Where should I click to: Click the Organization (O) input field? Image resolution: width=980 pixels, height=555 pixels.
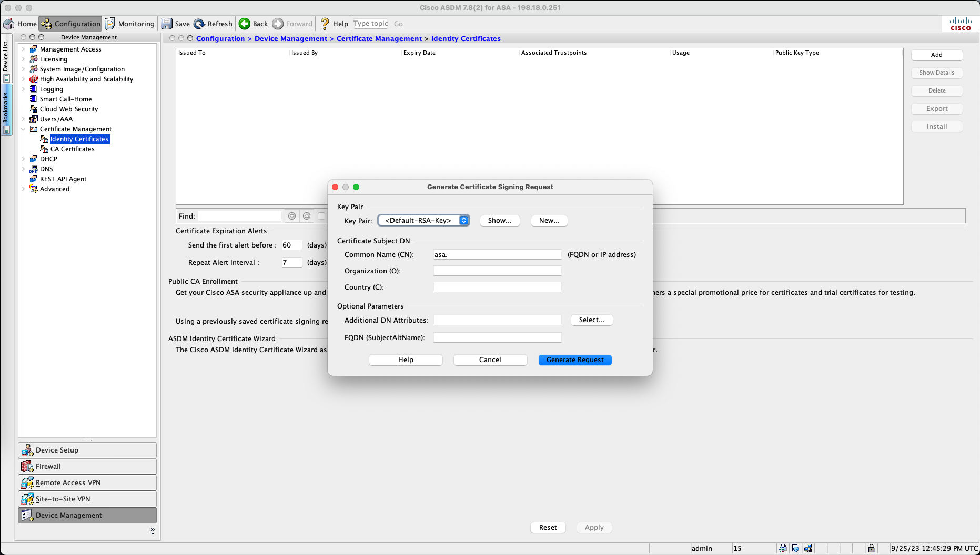pyautogui.click(x=497, y=271)
